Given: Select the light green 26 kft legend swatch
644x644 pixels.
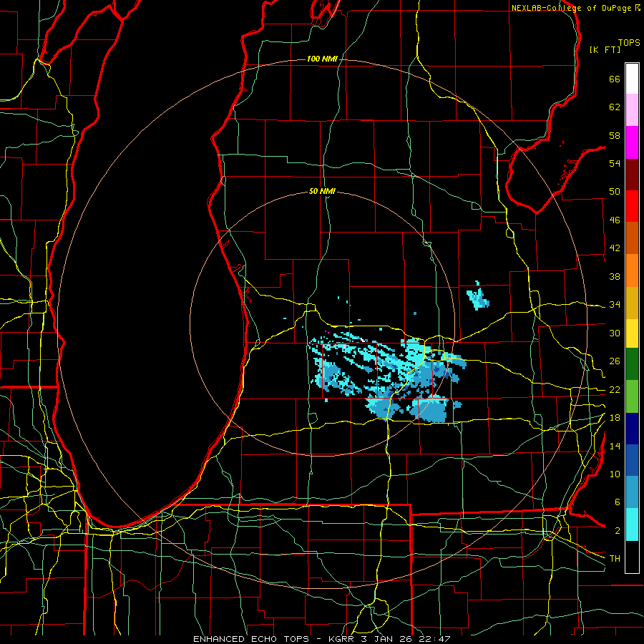Looking at the screenshot, I should 632,396.
